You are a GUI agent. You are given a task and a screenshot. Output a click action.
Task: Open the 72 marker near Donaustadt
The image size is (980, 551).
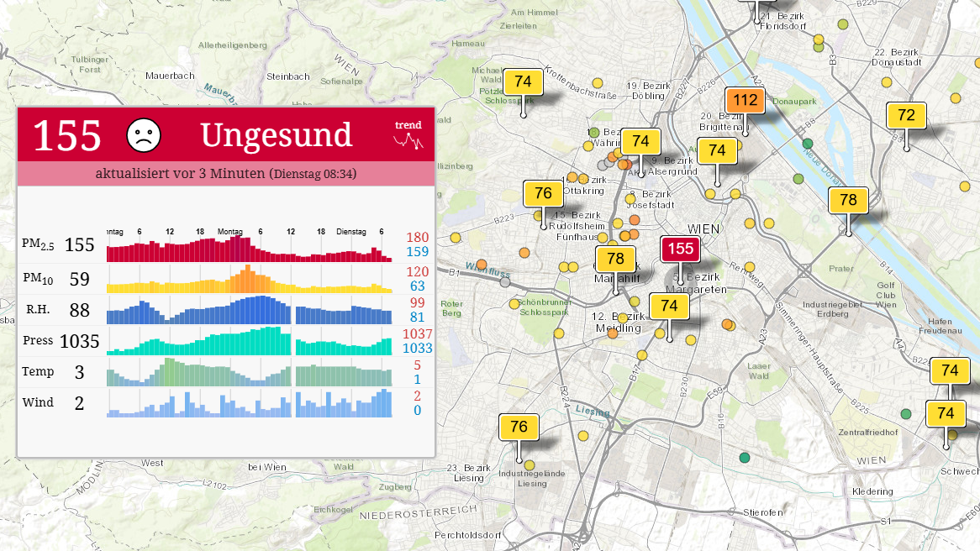(906, 116)
